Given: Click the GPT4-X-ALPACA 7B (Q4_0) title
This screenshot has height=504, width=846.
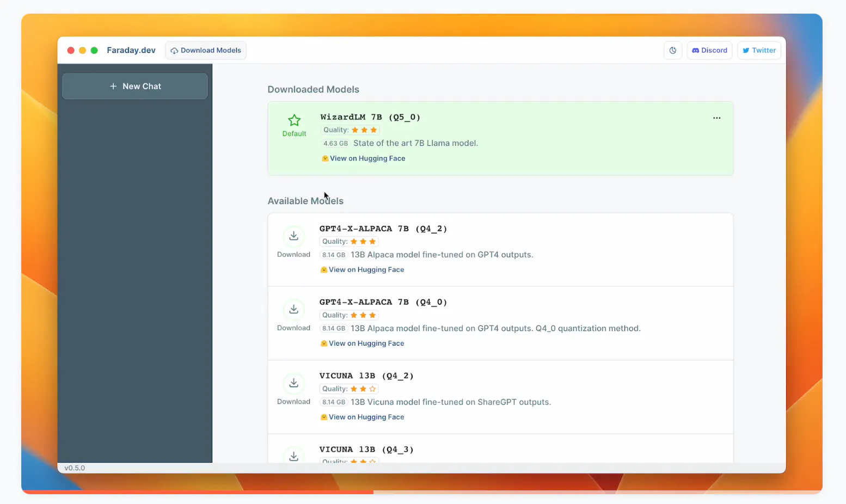Looking at the screenshot, I should point(383,302).
